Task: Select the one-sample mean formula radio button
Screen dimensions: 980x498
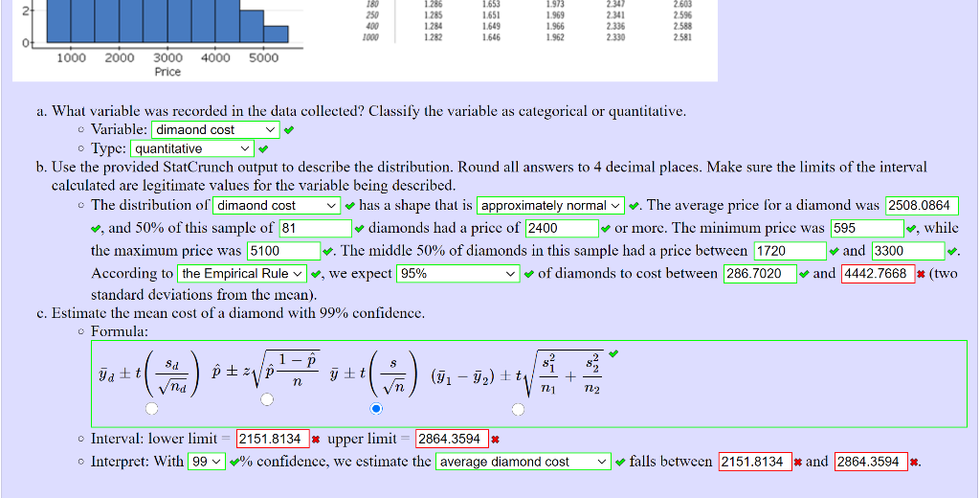Action: [375, 409]
